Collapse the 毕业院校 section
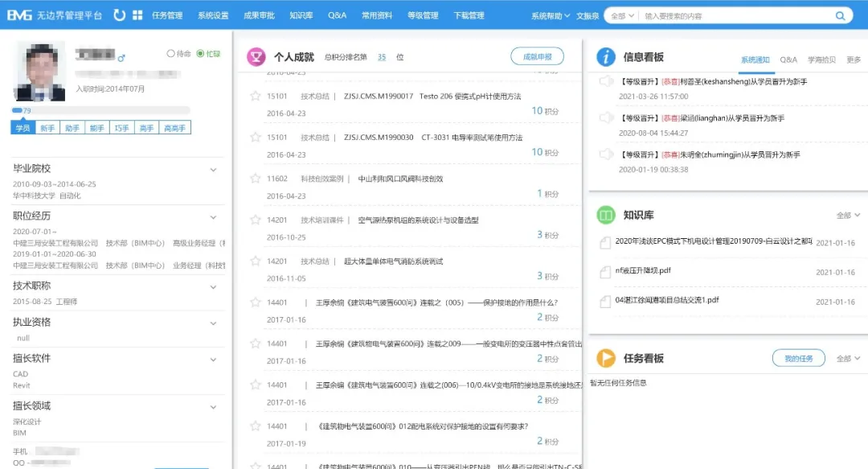Viewport: 868px width, 469px height. pos(213,170)
